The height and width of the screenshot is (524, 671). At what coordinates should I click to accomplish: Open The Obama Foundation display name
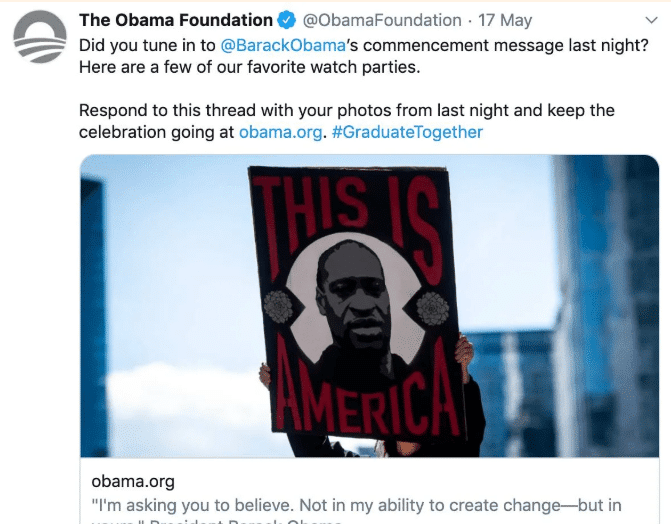click(x=176, y=20)
